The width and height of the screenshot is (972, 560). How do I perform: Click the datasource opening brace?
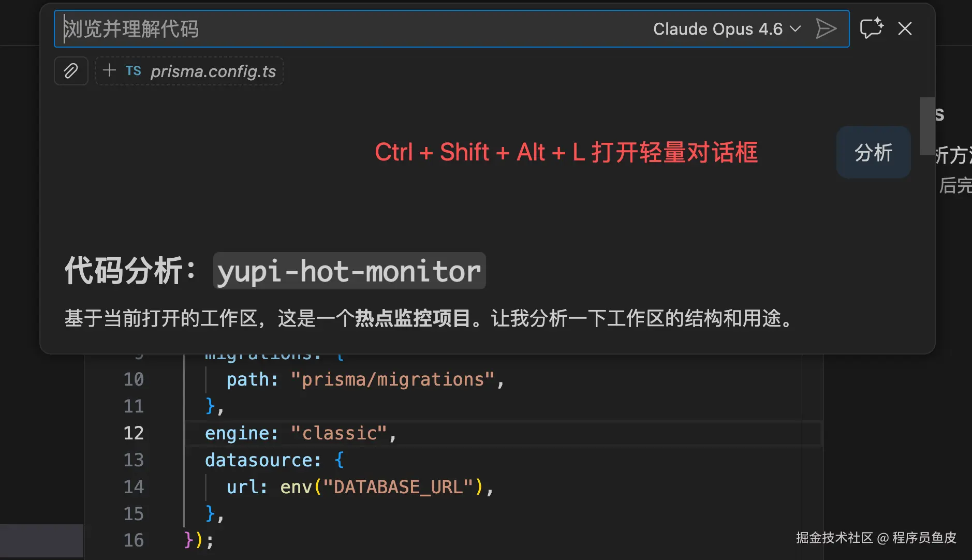point(340,460)
